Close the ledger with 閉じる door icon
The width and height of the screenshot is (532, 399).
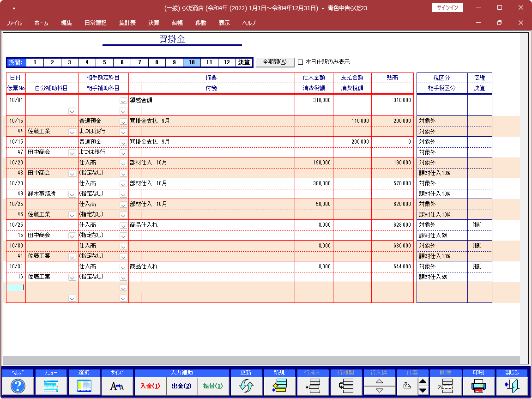pyautogui.click(x=512, y=386)
